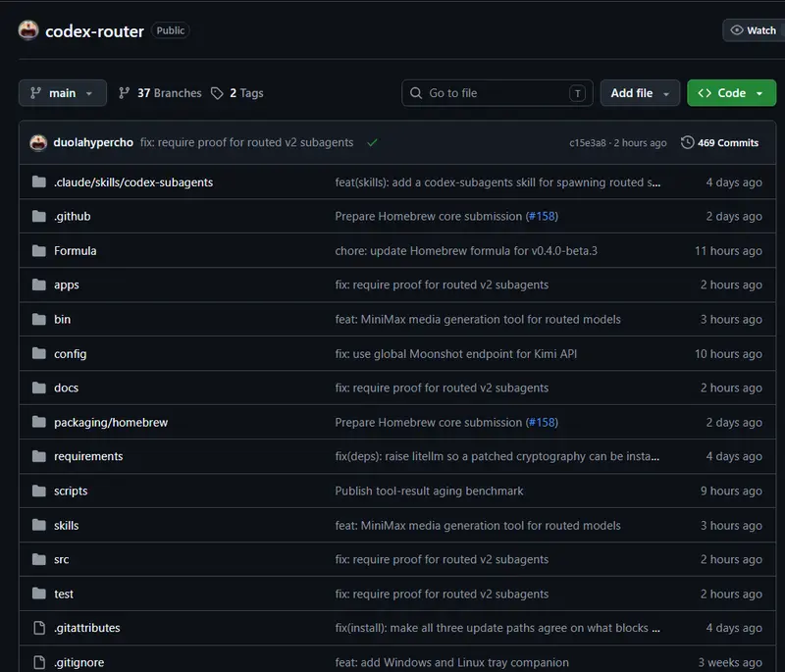Open the .gitattributes file
Viewport: 785px width, 672px height.
[x=87, y=628]
